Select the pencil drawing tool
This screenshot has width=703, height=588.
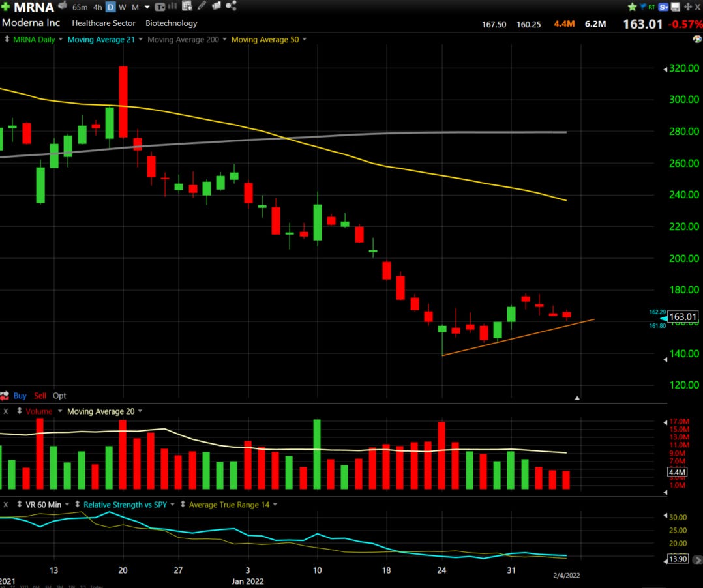click(x=202, y=6)
